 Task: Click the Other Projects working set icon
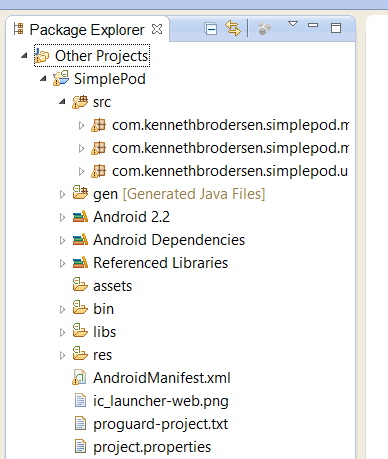(42, 55)
